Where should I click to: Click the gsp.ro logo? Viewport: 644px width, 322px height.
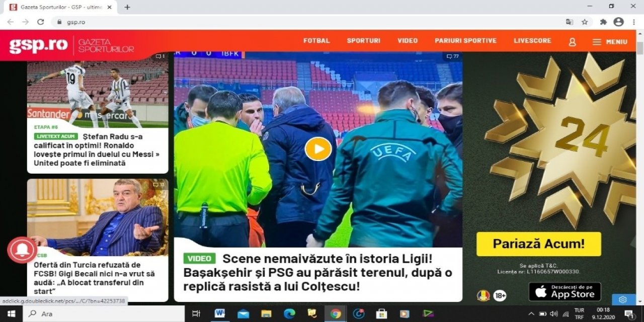(x=39, y=45)
